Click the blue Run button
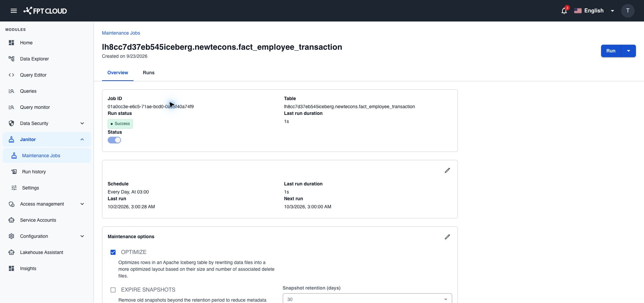Image resolution: width=644 pixels, height=303 pixels. pos(611,51)
